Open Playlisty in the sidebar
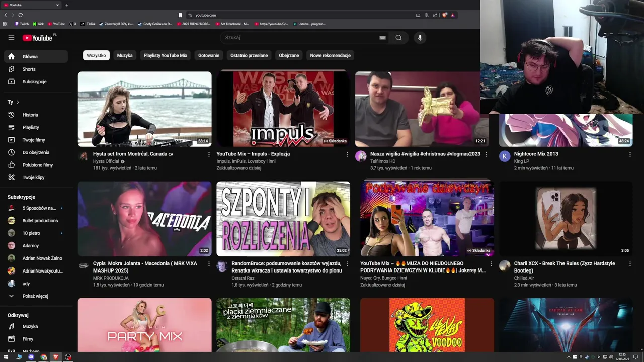This screenshot has height=362, width=644. click(x=35, y=127)
